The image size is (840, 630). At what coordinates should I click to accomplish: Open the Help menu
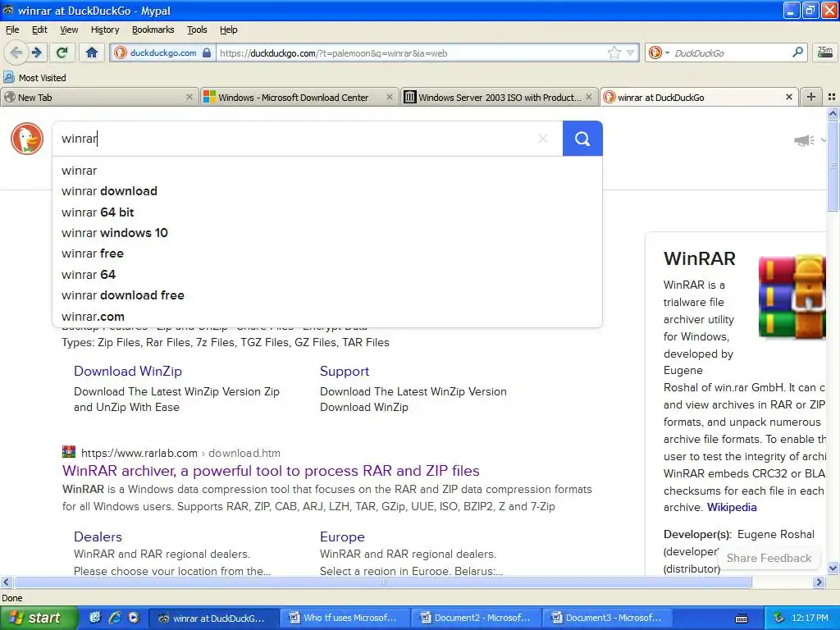(228, 30)
